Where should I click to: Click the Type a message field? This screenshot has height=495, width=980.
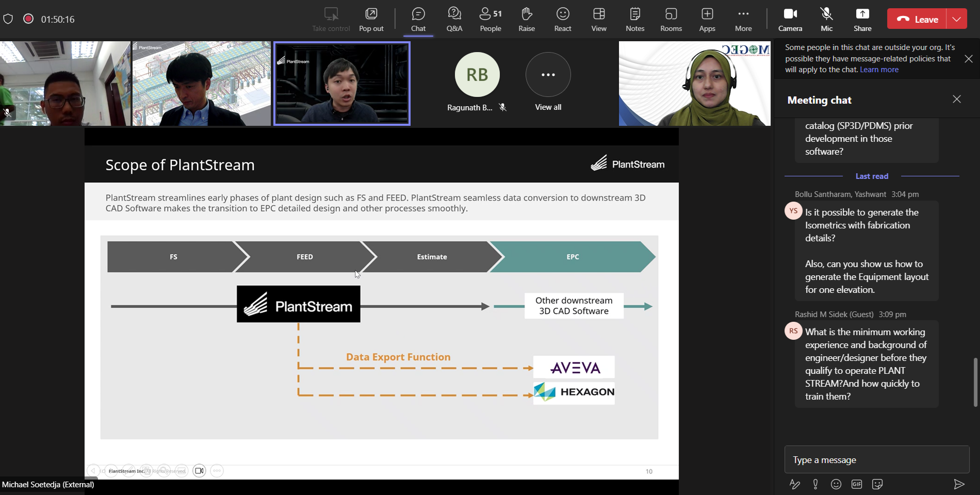pyautogui.click(x=877, y=459)
